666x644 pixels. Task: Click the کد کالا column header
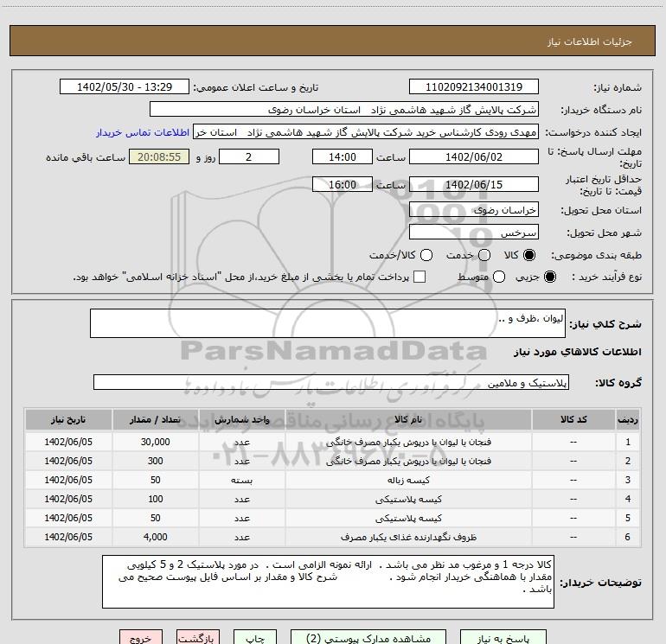573,419
